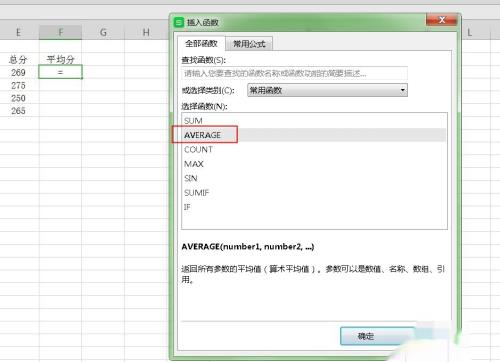This screenshot has height=362, width=500.
Task: Click the cell containing 269
Action: click(x=18, y=72)
